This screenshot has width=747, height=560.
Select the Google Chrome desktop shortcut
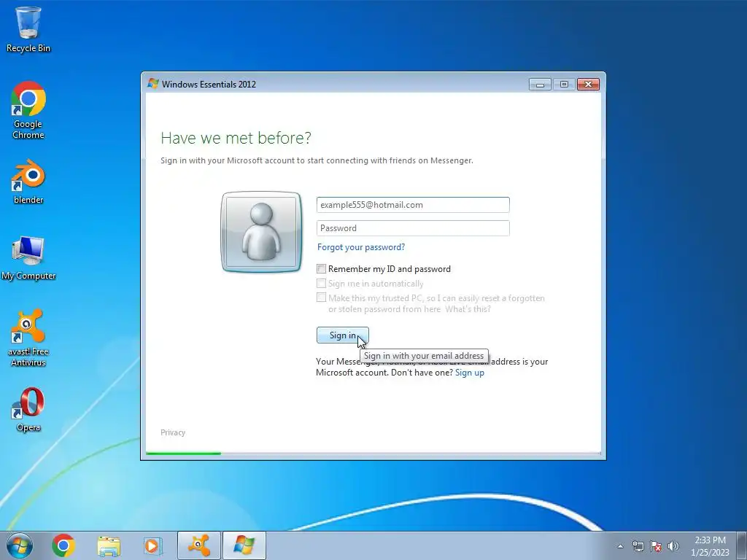click(x=28, y=110)
